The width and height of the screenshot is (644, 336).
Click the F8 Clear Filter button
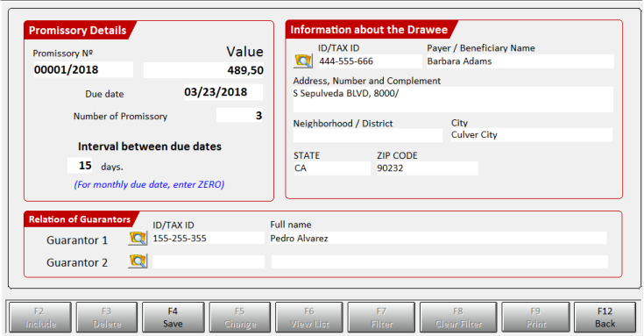458,317
